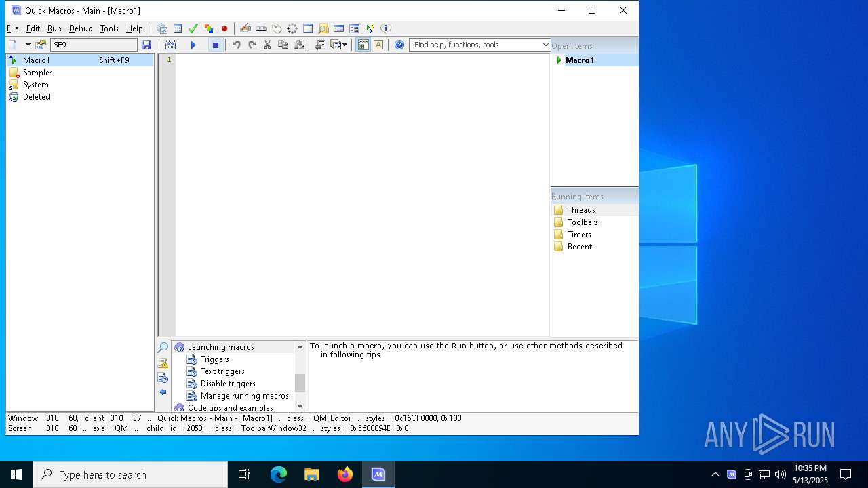
Task: Click the magnifier Find icon in tips pane
Action: tap(163, 348)
